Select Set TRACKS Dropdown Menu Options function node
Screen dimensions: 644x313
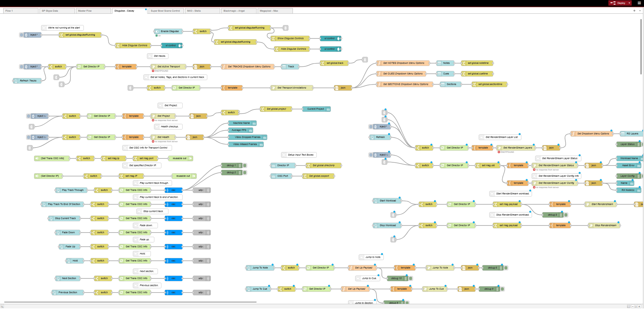click(248, 67)
